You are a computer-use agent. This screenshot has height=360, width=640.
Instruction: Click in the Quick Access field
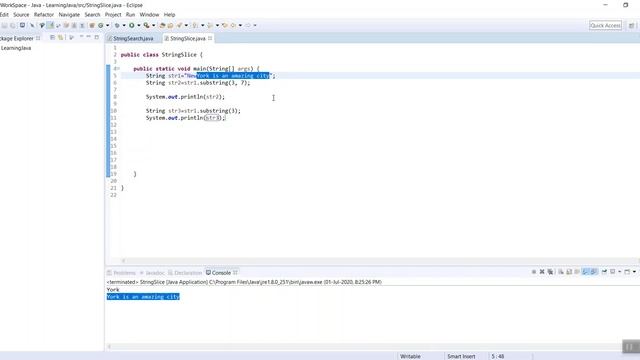point(605,25)
